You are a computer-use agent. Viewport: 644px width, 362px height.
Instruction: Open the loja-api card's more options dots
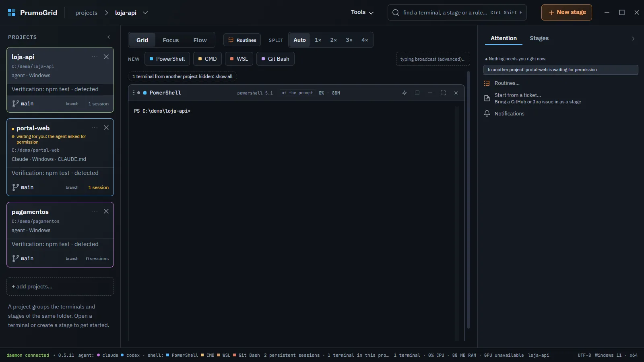click(95, 57)
